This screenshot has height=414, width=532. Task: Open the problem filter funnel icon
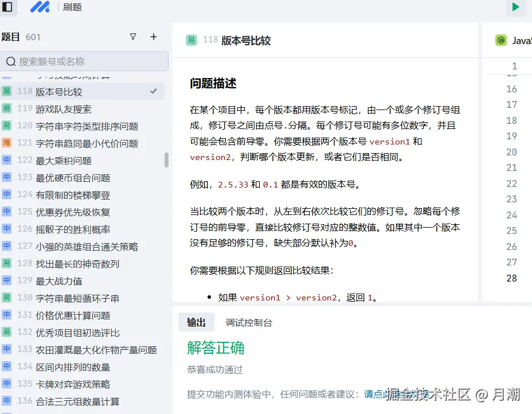[x=133, y=36]
